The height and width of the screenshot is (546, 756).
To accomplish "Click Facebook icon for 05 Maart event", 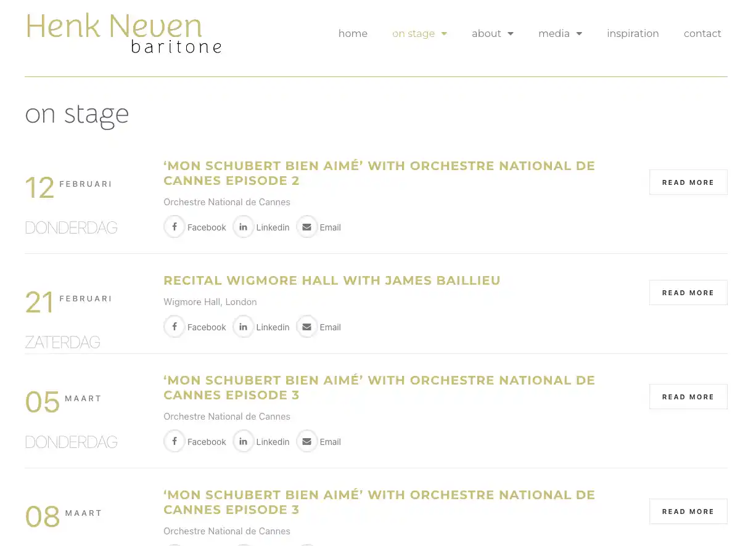I will point(175,441).
